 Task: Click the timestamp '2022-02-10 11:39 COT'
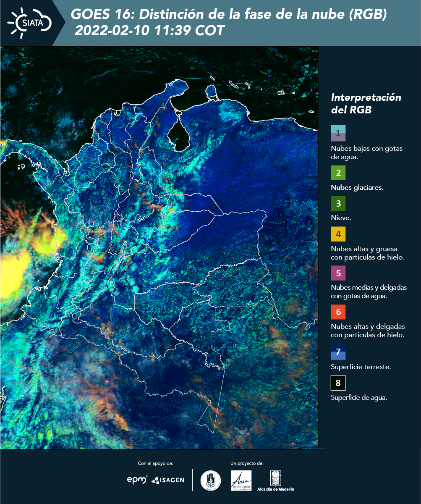(x=149, y=31)
